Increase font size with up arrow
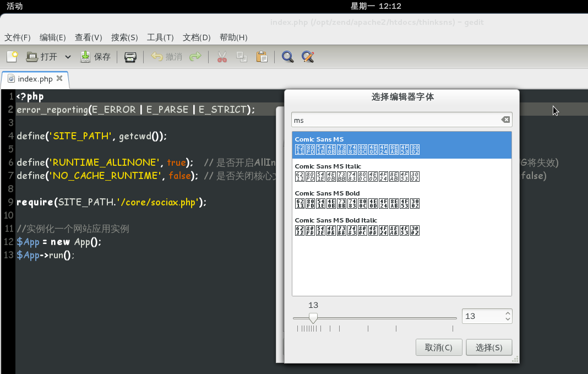 508,313
